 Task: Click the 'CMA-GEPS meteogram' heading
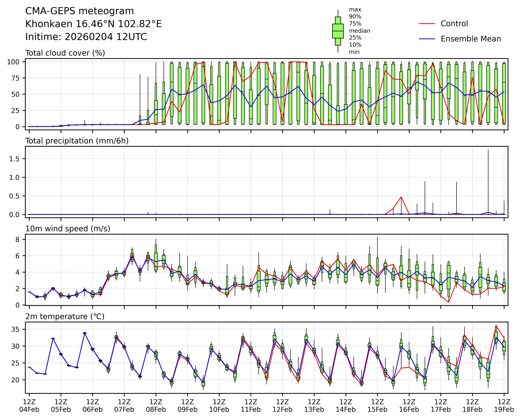80,11
